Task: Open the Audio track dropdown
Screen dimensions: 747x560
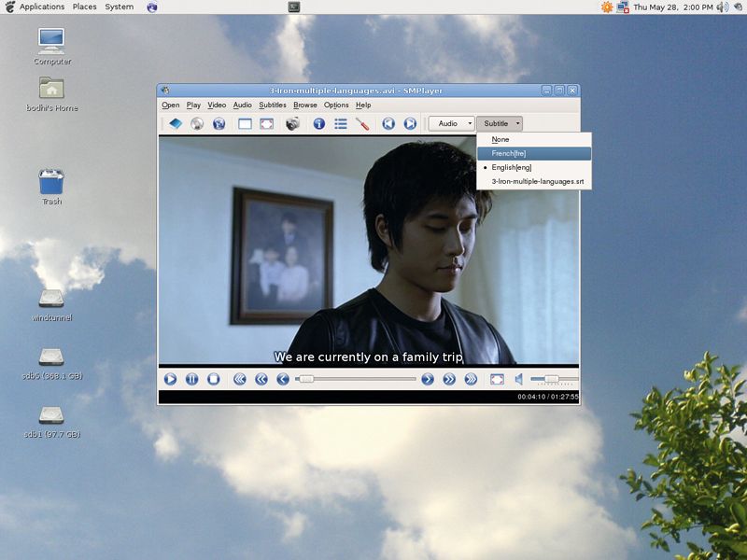Action: [451, 124]
